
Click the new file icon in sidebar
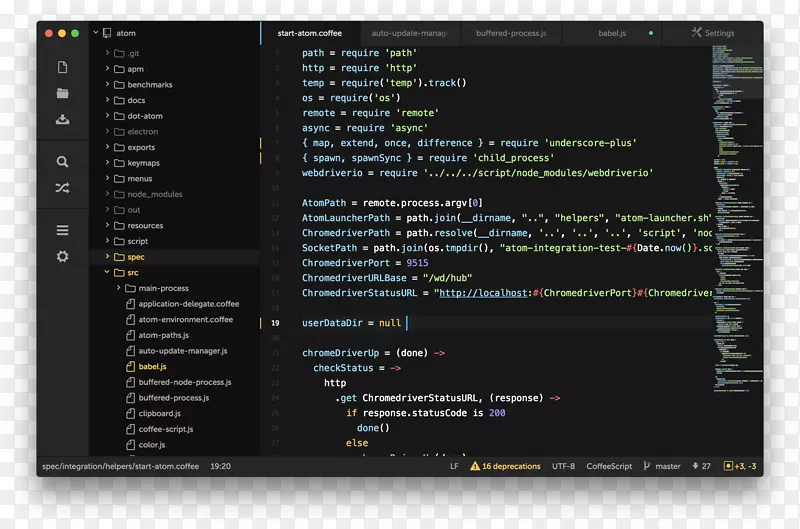(62, 67)
